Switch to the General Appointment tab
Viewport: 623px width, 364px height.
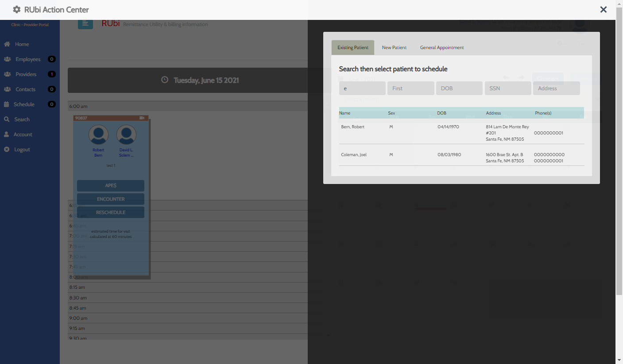[442, 48]
